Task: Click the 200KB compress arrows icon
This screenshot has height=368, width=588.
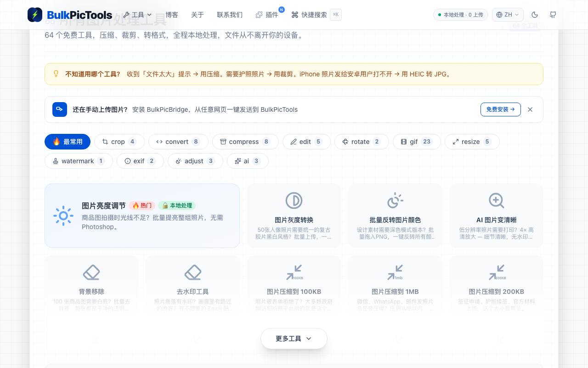Action: tap(496, 272)
